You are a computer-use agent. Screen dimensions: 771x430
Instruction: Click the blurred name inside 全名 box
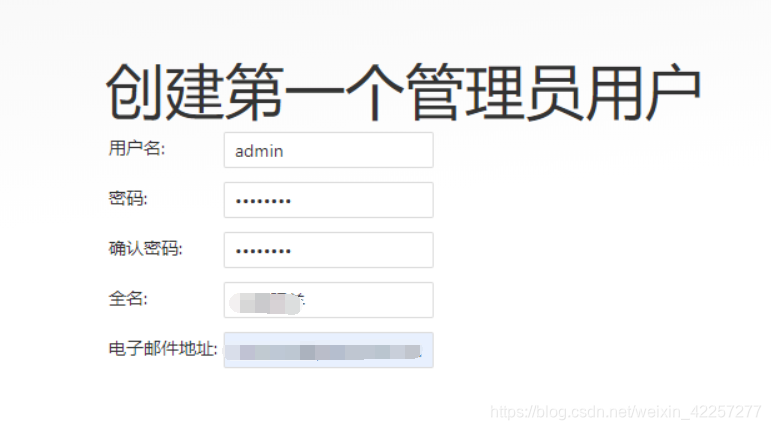pos(267,303)
